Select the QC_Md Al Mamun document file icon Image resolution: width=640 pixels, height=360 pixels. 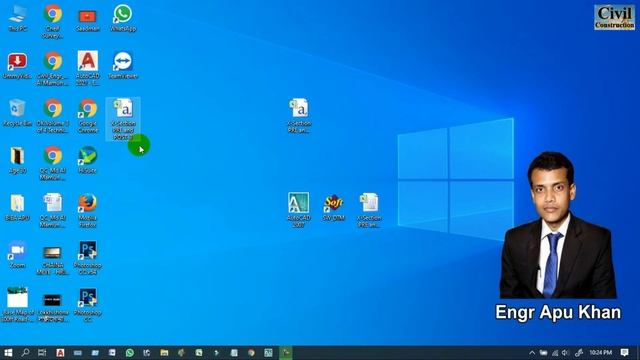pos(53,211)
